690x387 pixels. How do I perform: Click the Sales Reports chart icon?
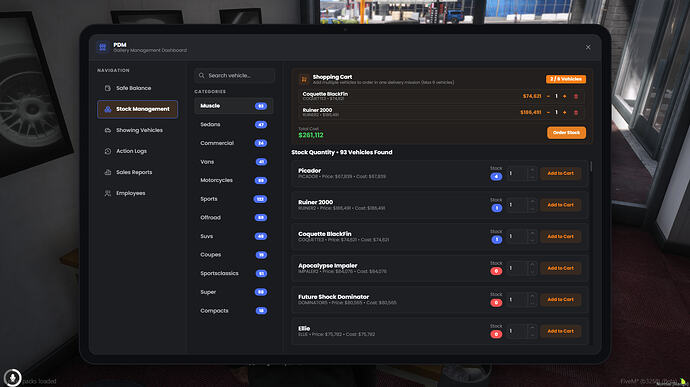click(108, 172)
